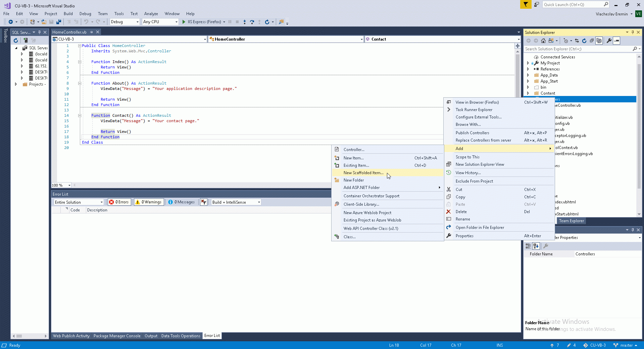Click the CU-VB-3 repository status bar button
Viewport: 644px width, 349px height.
click(595, 345)
